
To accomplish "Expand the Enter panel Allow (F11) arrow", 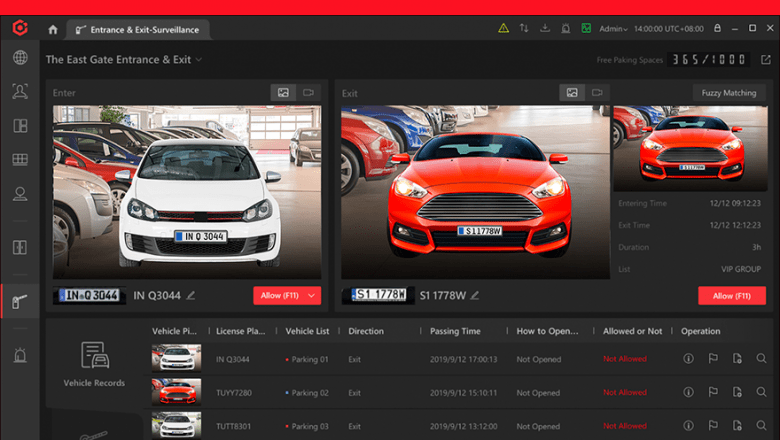I will tap(312, 295).
